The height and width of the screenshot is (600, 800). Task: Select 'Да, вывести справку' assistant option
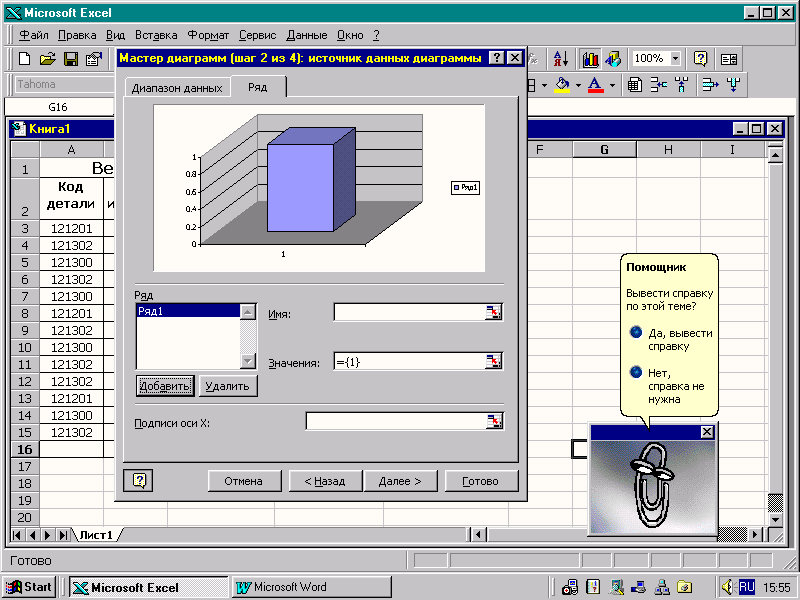[x=672, y=340]
